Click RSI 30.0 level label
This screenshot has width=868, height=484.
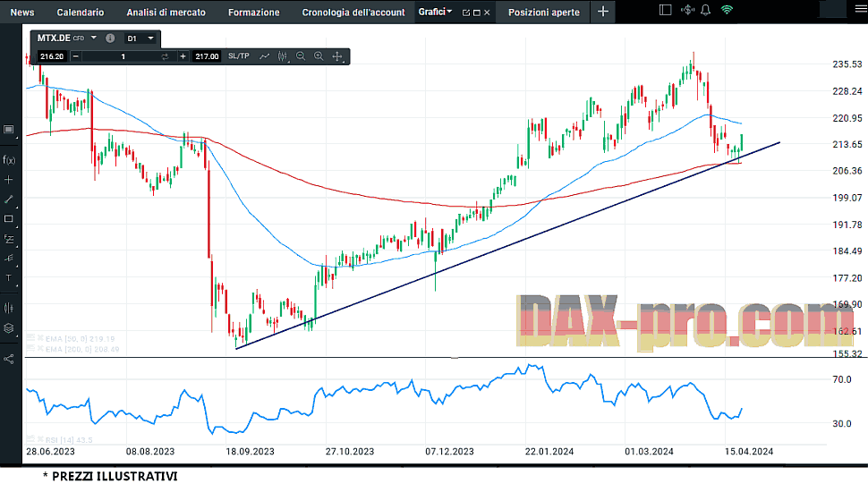coord(842,424)
